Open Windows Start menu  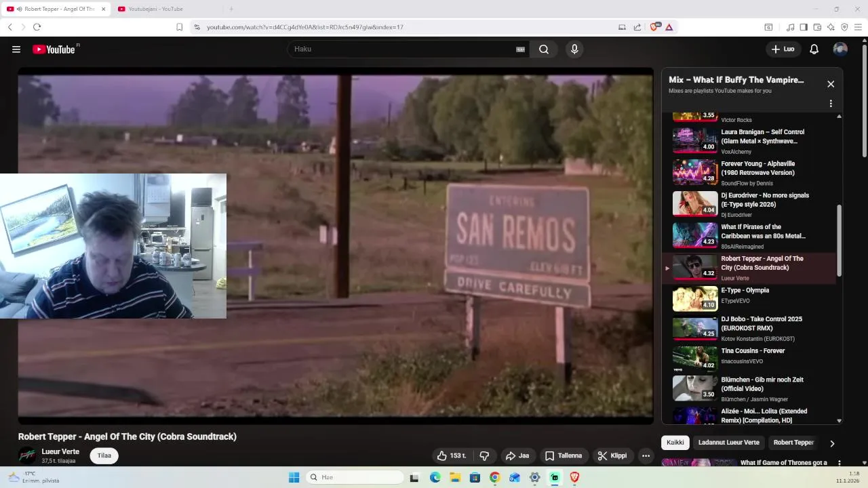[x=294, y=477]
